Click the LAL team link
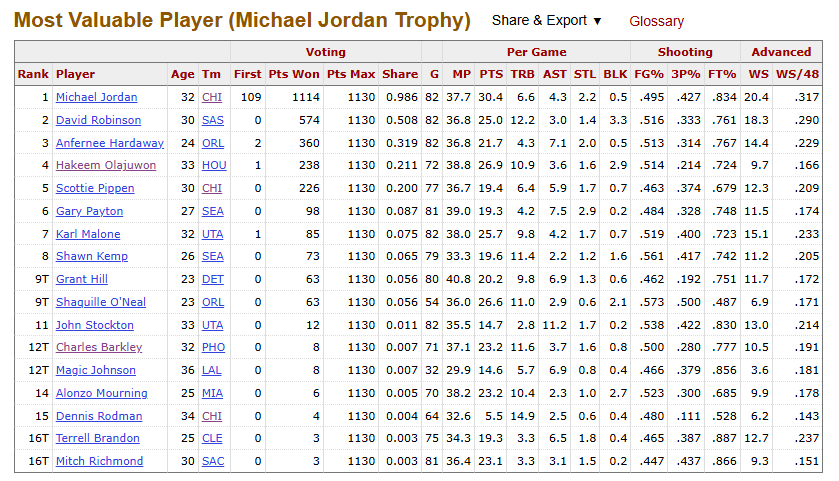The height and width of the screenshot is (481, 839). (212, 370)
